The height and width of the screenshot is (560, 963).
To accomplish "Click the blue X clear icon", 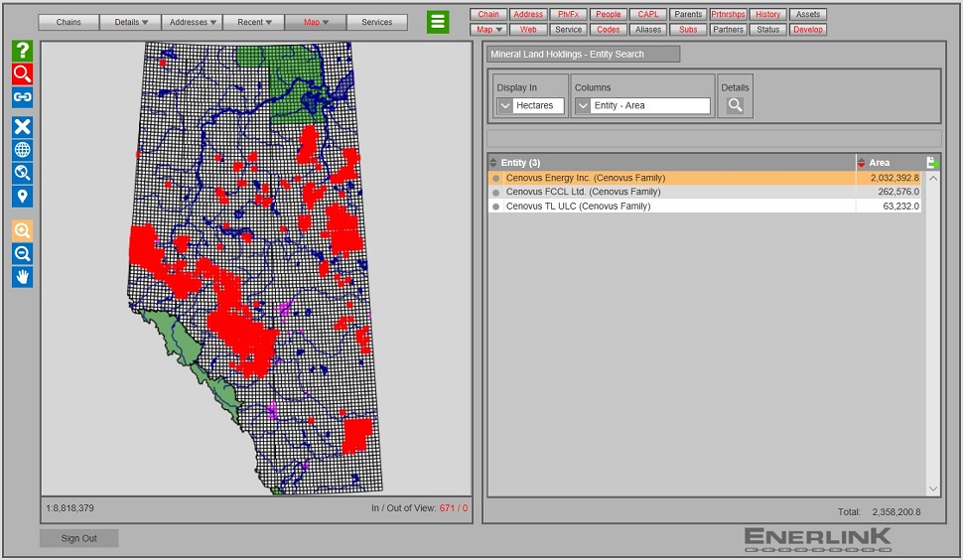I will click(x=22, y=126).
